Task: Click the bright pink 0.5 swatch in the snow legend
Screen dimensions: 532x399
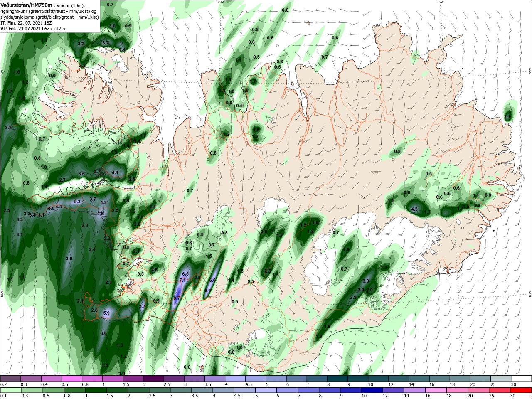Action: (x=72, y=379)
